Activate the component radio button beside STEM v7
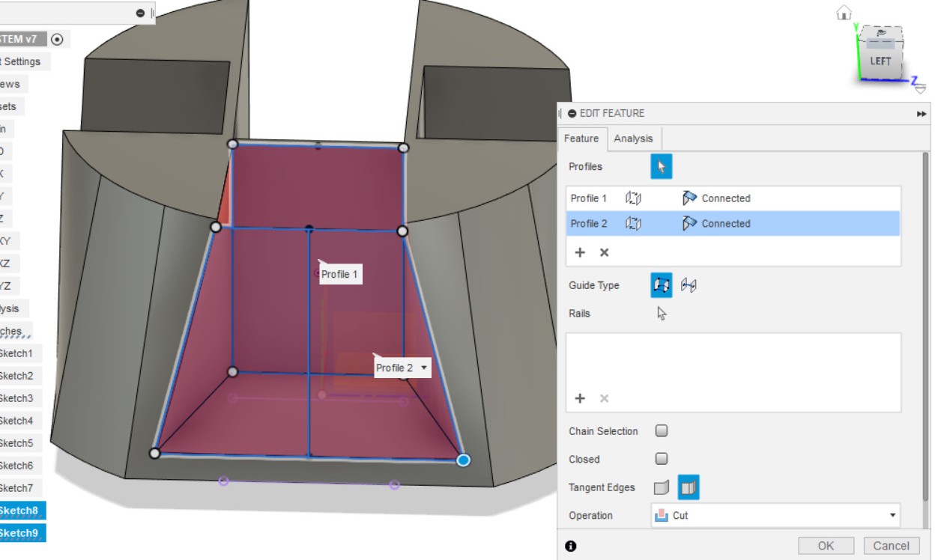The height and width of the screenshot is (560, 935). pyautogui.click(x=58, y=39)
